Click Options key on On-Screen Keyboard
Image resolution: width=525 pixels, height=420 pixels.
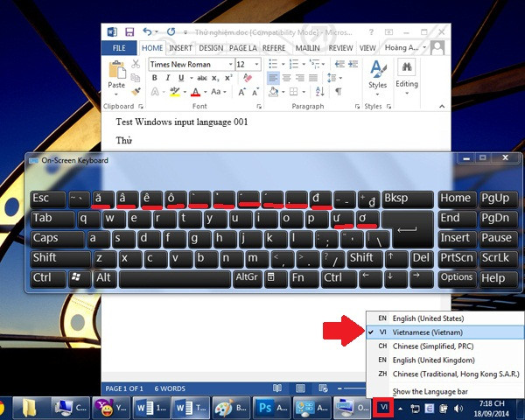[457, 277]
